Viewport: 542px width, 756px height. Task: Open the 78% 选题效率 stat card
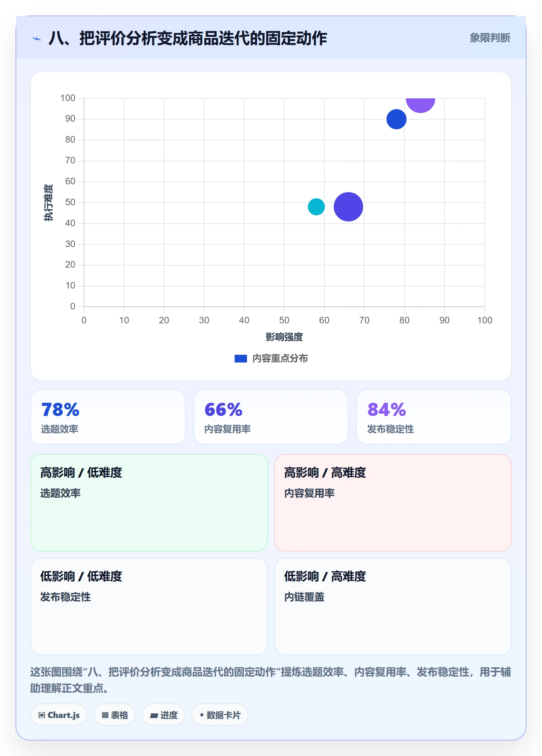(x=108, y=417)
